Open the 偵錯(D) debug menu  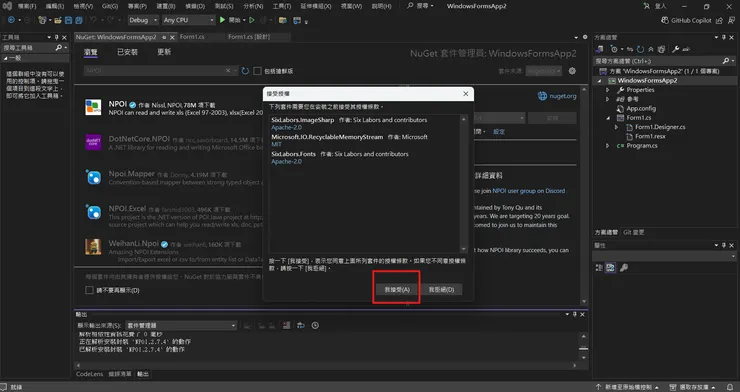click(195, 6)
